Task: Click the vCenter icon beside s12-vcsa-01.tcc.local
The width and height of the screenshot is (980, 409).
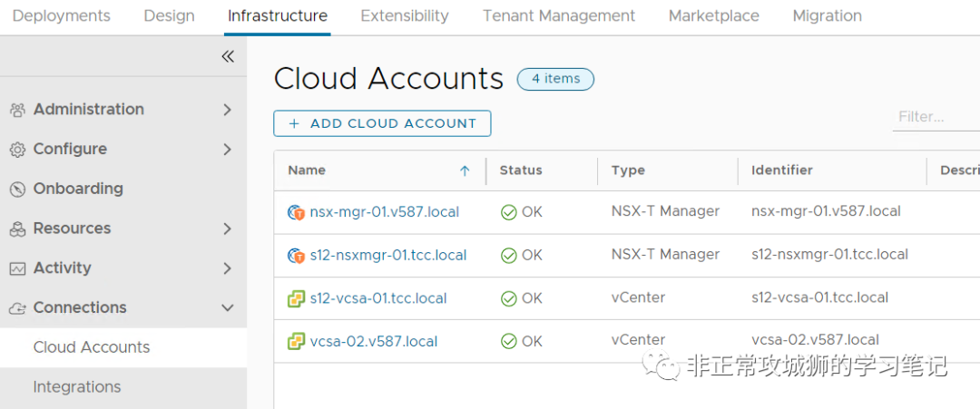Action: coord(296,298)
